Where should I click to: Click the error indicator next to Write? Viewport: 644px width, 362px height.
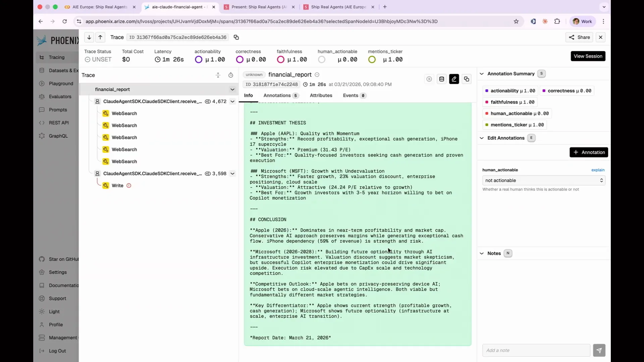click(x=129, y=186)
